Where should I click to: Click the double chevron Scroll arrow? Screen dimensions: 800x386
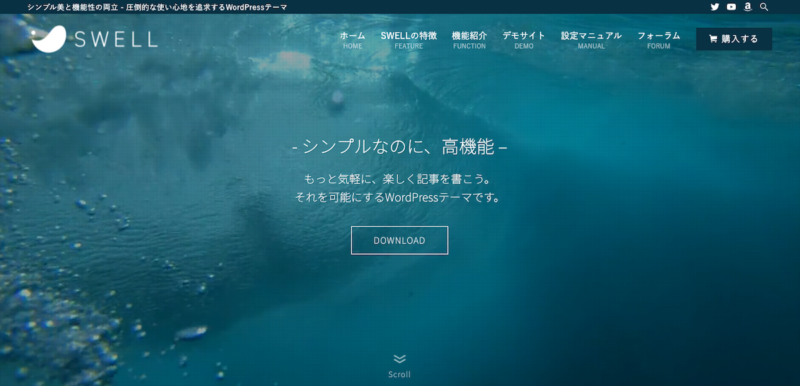[x=399, y=359]
